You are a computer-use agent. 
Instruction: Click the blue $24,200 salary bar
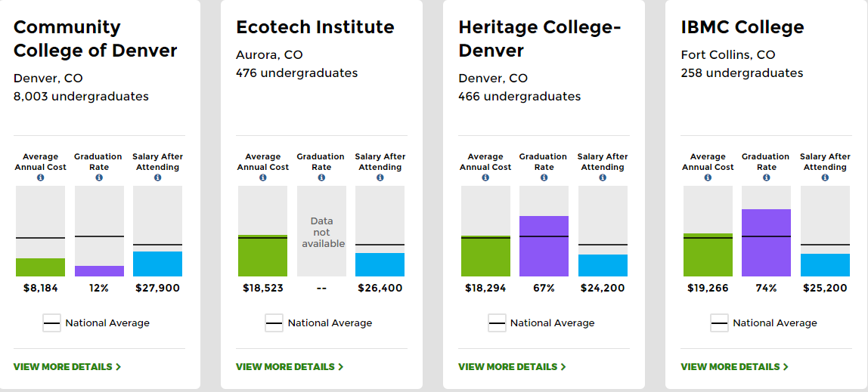point(603,265)
